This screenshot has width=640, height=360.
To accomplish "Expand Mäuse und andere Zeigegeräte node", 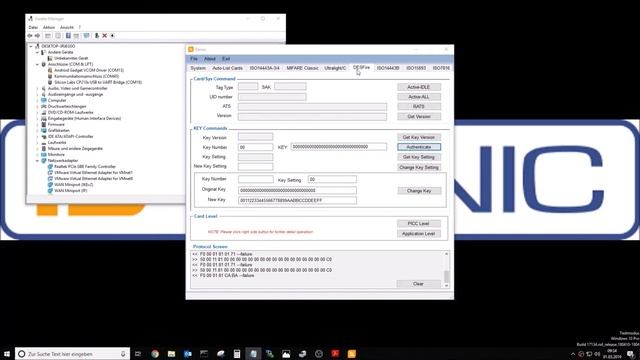I will pyautogui.click(x=37, y=149).
